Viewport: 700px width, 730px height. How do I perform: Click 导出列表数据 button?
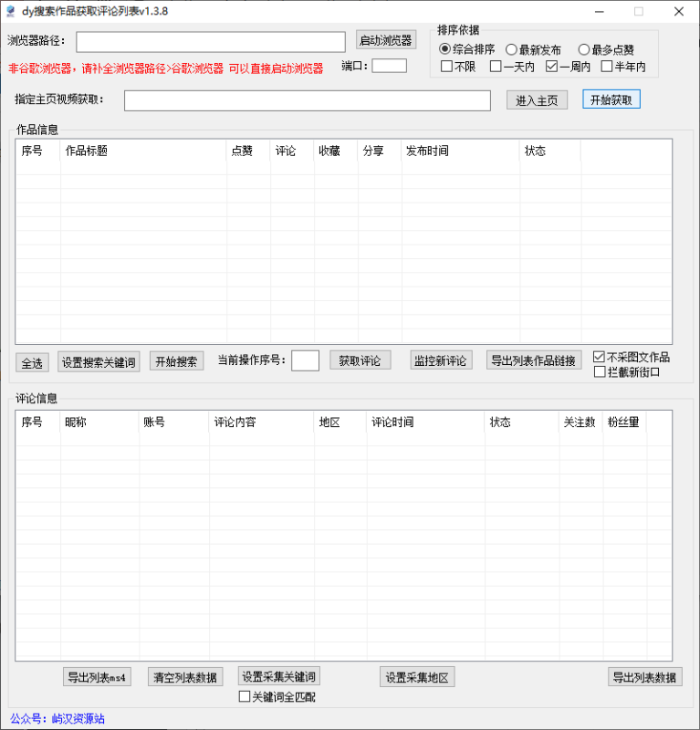click(x=645, y=677)
